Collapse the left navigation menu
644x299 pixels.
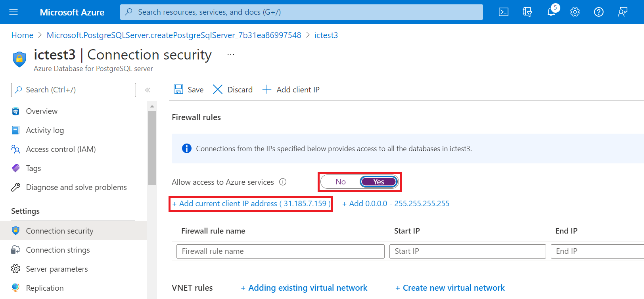click(x=148, y=90)
